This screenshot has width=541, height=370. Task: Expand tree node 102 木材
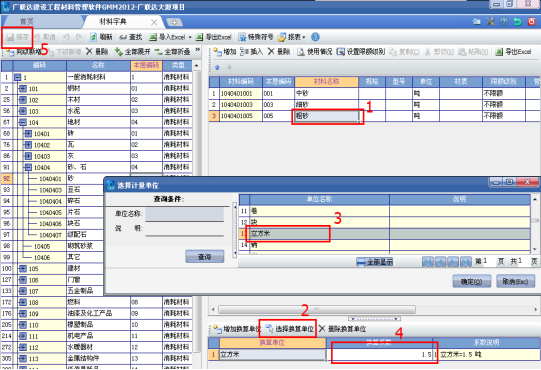pyautogui.click(x=22, y=100)
